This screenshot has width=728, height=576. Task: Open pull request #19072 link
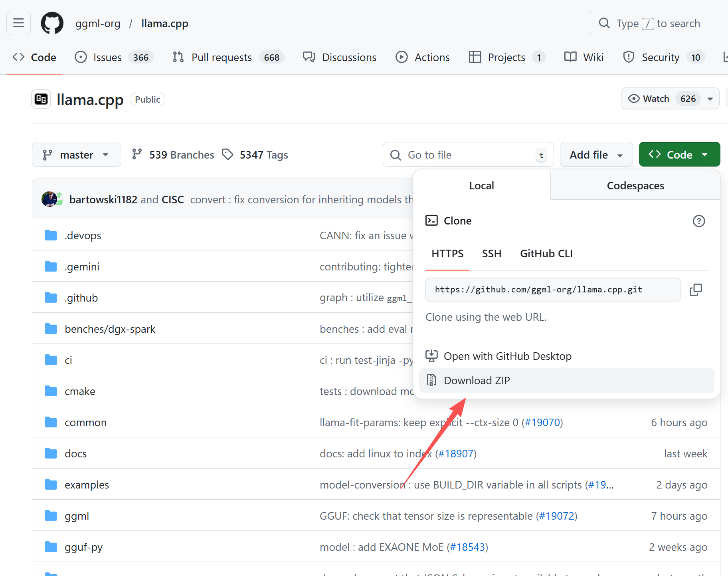click(x=557, y=516)
